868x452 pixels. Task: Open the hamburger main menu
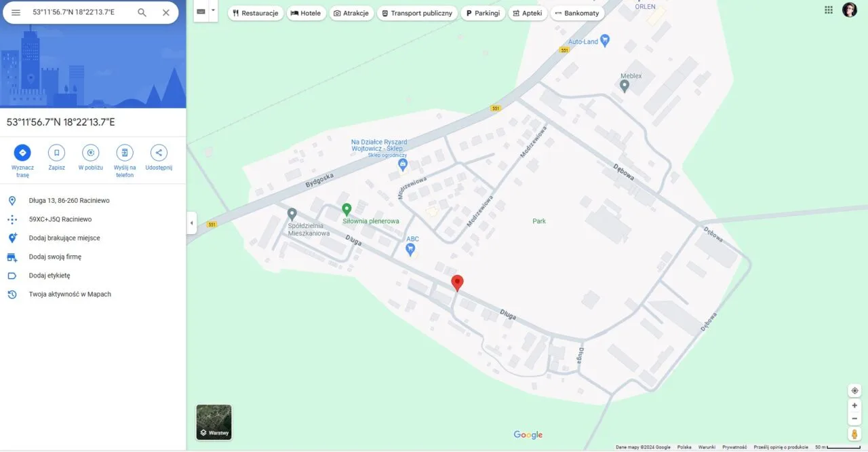coord(16,13)
